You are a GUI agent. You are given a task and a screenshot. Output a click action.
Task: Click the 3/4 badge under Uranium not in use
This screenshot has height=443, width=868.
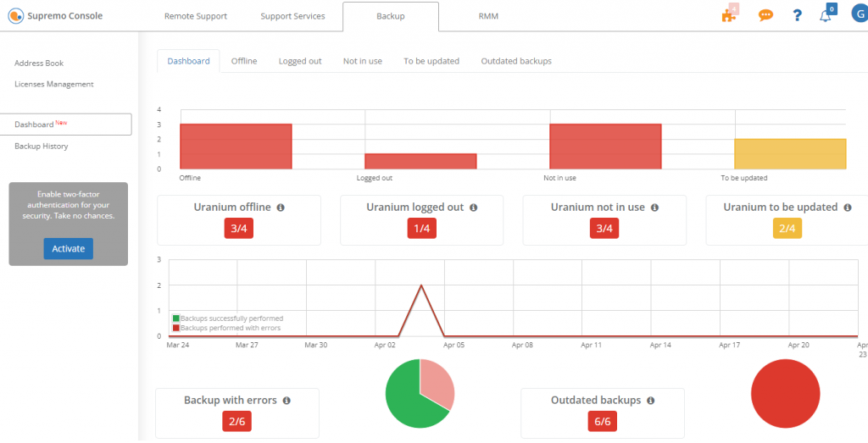[604, 229]
